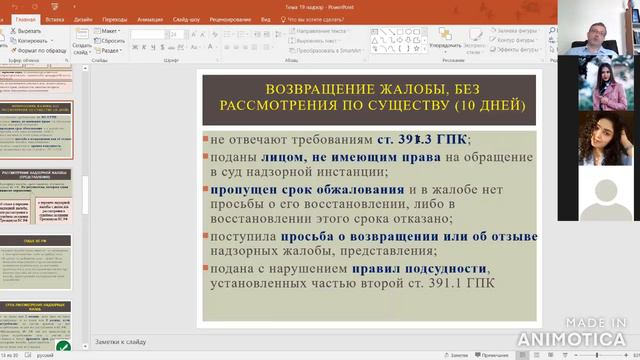Toggle center text alignment
The height and width of the screenshot is (360, 640).
pyautogui.click(x=236, y=47)
